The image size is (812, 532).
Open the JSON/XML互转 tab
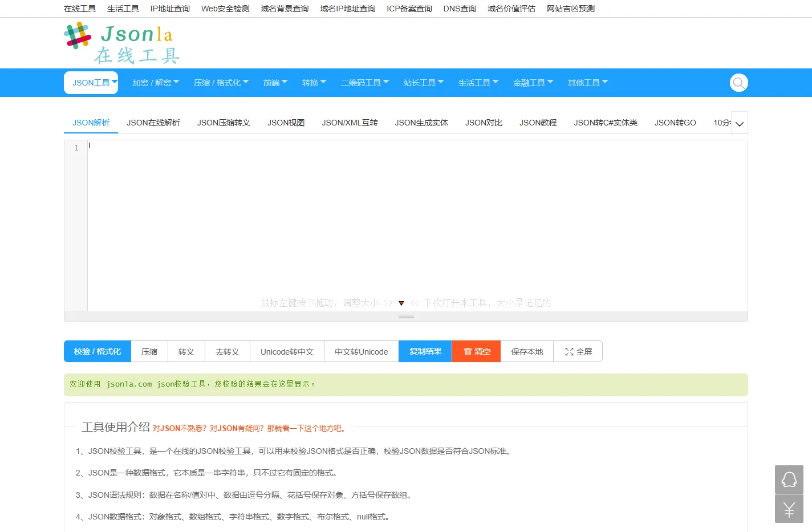(350, 123)
